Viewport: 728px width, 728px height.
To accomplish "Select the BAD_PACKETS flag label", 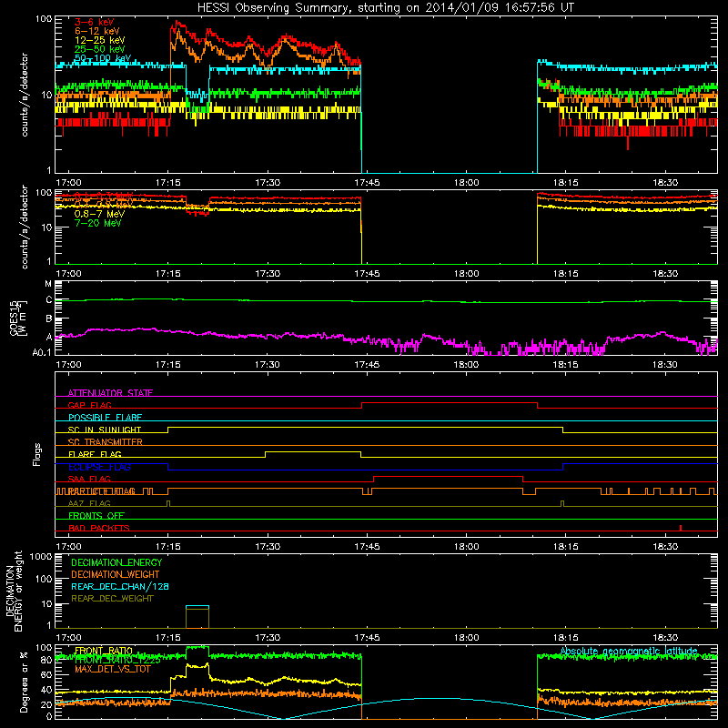I will [99, 529].
